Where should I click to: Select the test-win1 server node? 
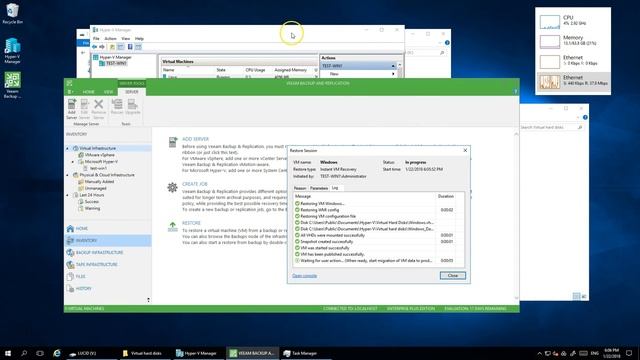[98, 168]
